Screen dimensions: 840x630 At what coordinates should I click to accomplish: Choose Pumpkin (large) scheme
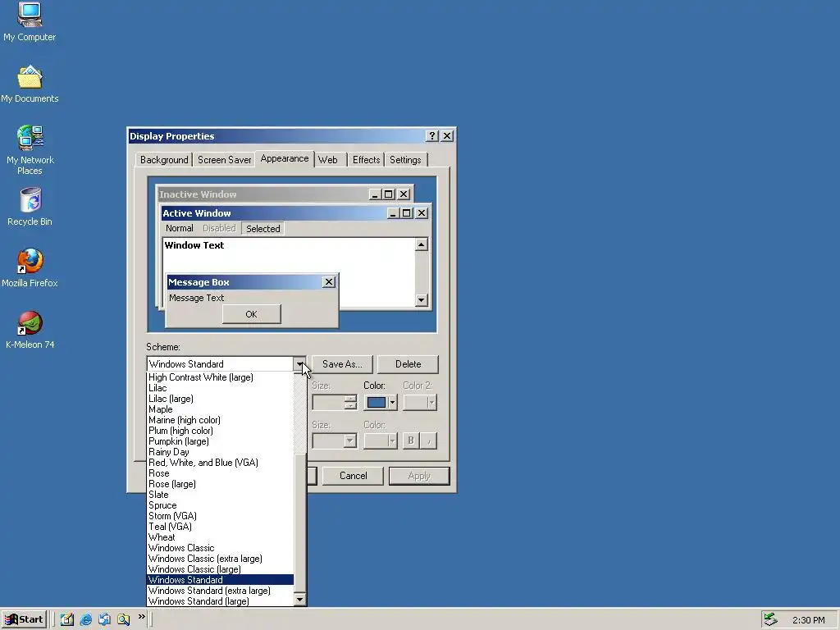point(220,441)
